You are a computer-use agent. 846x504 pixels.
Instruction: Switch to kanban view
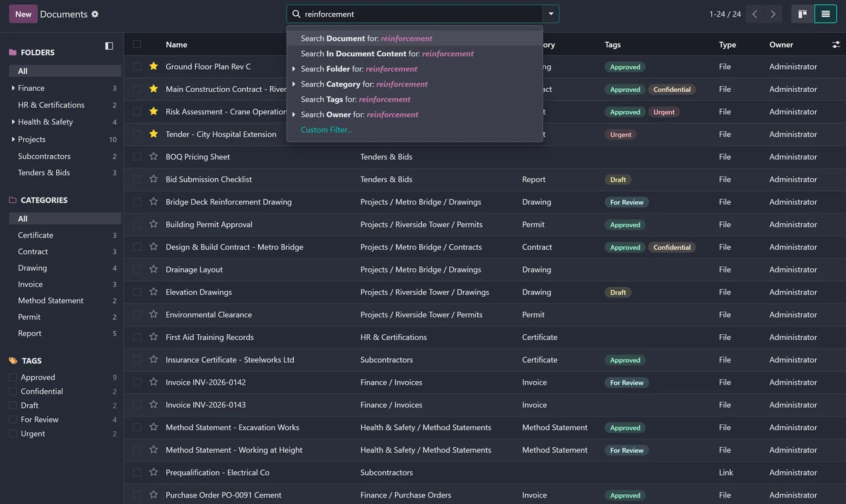pos(802,14)
